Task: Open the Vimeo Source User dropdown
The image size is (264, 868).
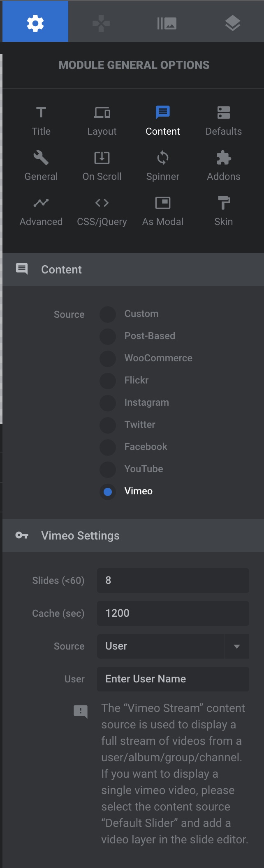Action: 173,646
